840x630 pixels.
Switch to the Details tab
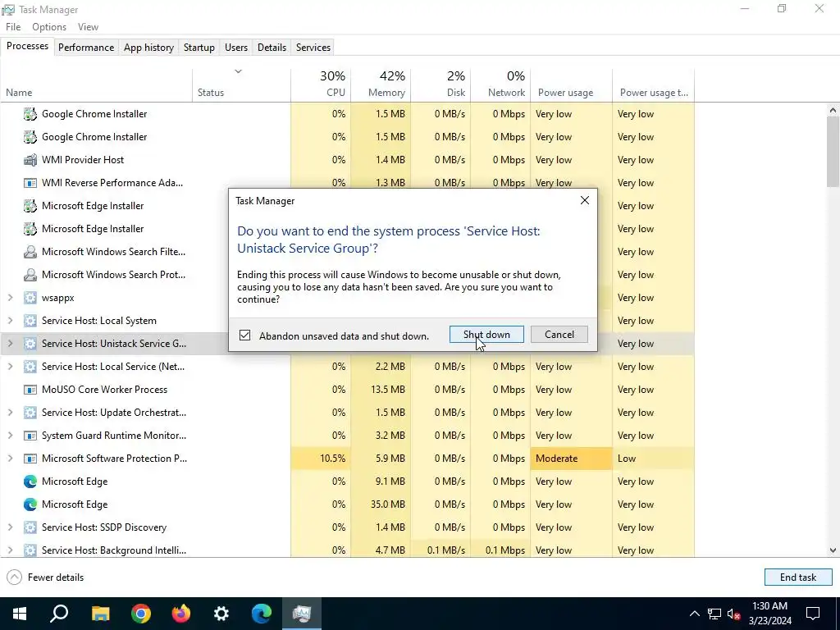[272, 47]
